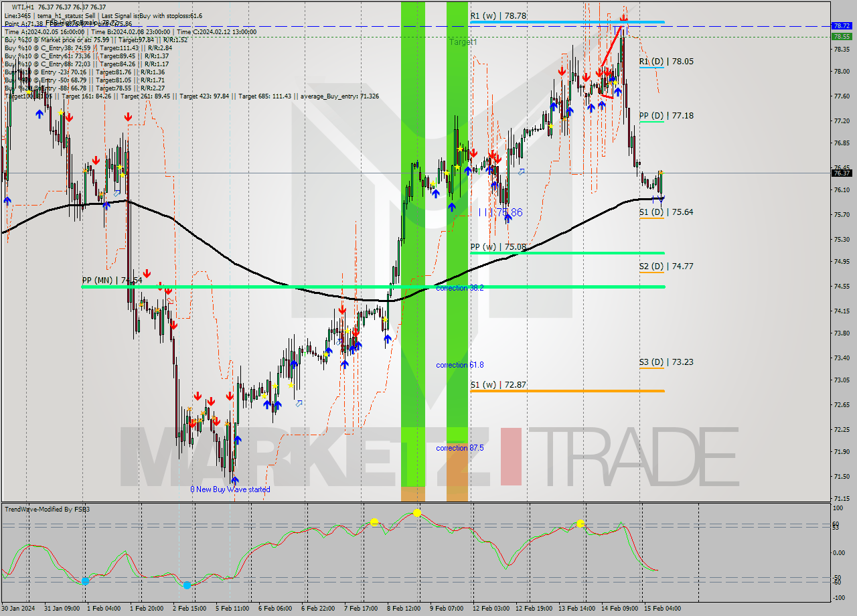
Task: Click the 'I I I 75.86' wave label
Action: click(x=500, y=212)
